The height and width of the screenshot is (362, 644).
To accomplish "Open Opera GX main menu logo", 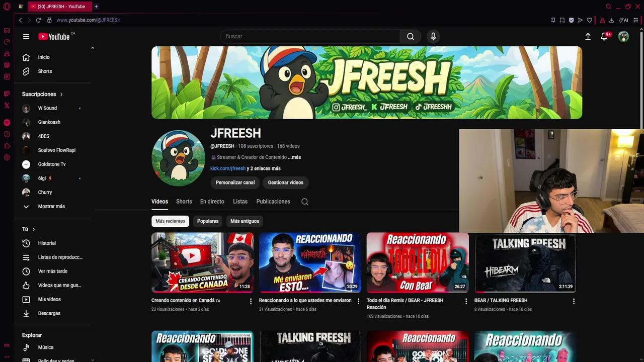I will [x=7, y=7].
